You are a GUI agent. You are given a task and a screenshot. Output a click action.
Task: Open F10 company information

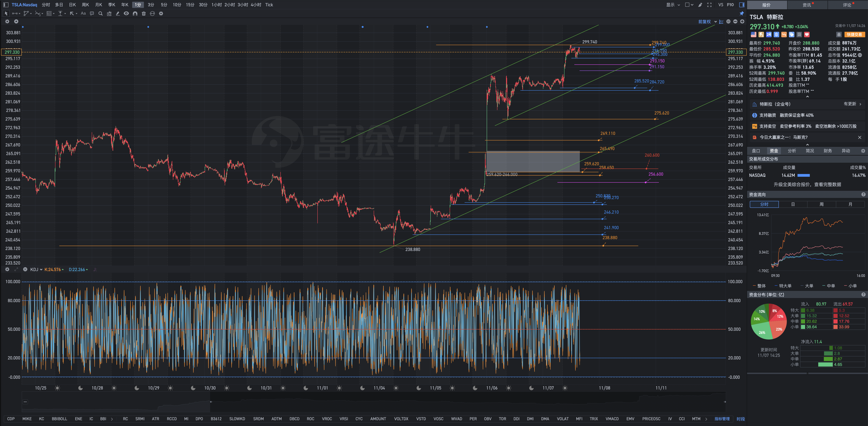click(x=730, y=5)
